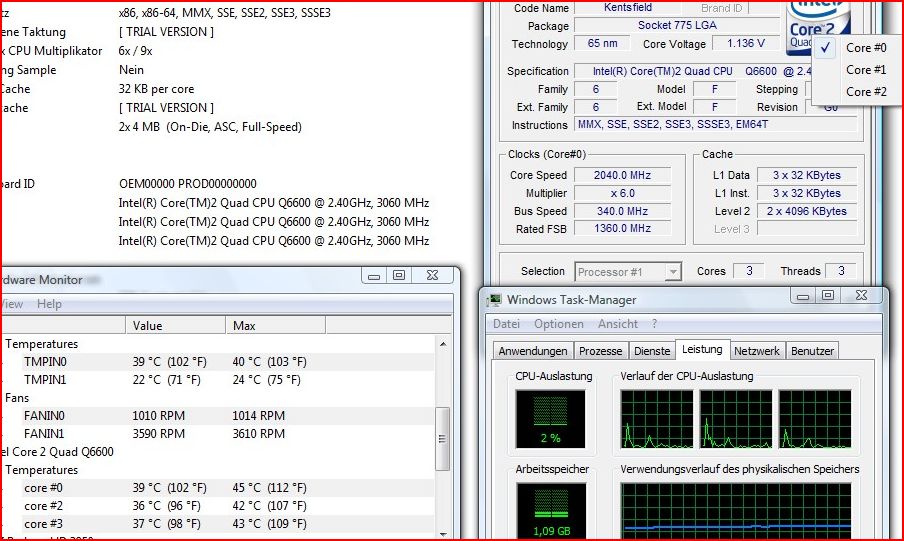Screen dimensions: 904x541
Task: Click the Package Socket 775 LGA field
Action: pyautogui.click(x=677, y=25)
